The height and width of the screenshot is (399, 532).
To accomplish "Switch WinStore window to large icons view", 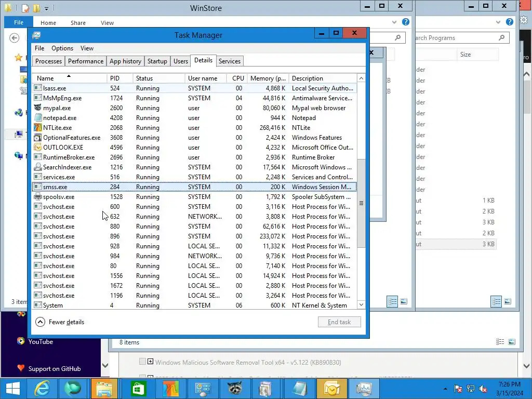I will (x=404, y=301).
